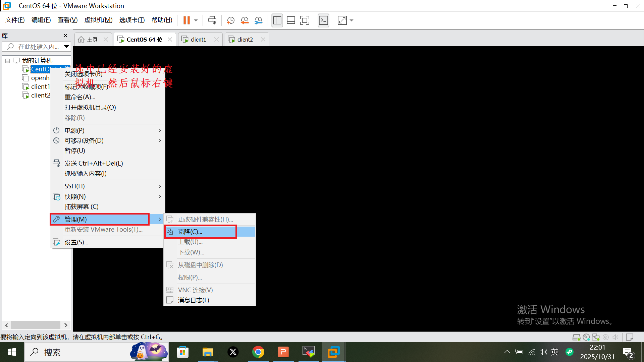Click the send Ctrl+Alt+Del toolbar icon
Viewport: 644px width, 362px height.
(x=212, y=20)
